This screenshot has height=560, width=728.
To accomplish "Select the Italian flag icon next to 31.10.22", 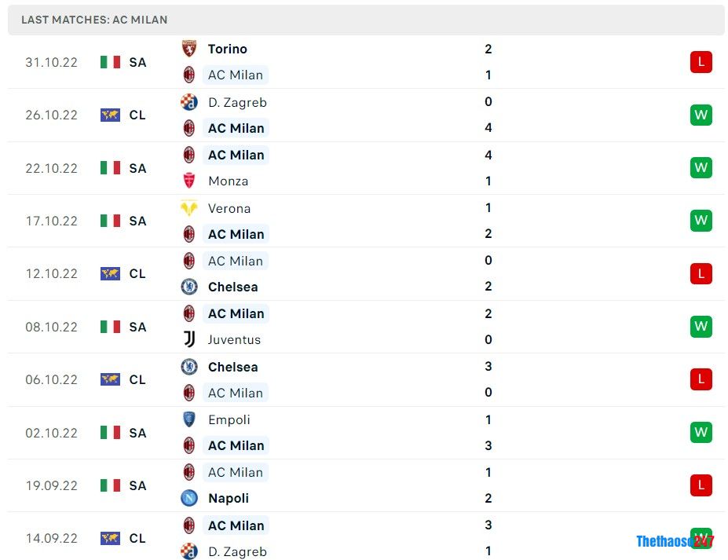I will pyautogui.click(x=109, y=61).
